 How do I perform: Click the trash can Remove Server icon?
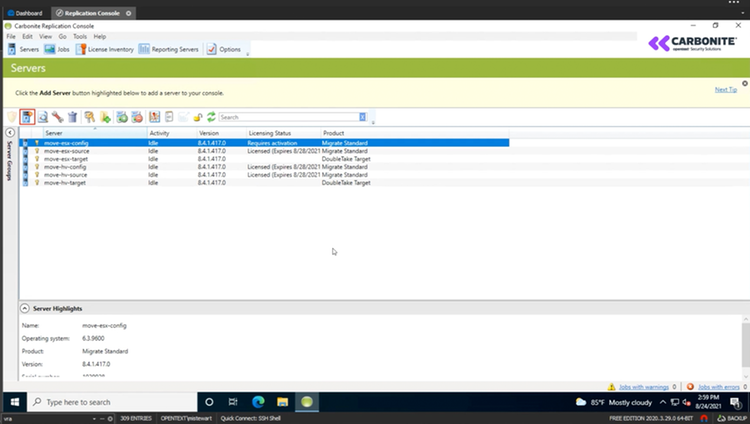73,117
